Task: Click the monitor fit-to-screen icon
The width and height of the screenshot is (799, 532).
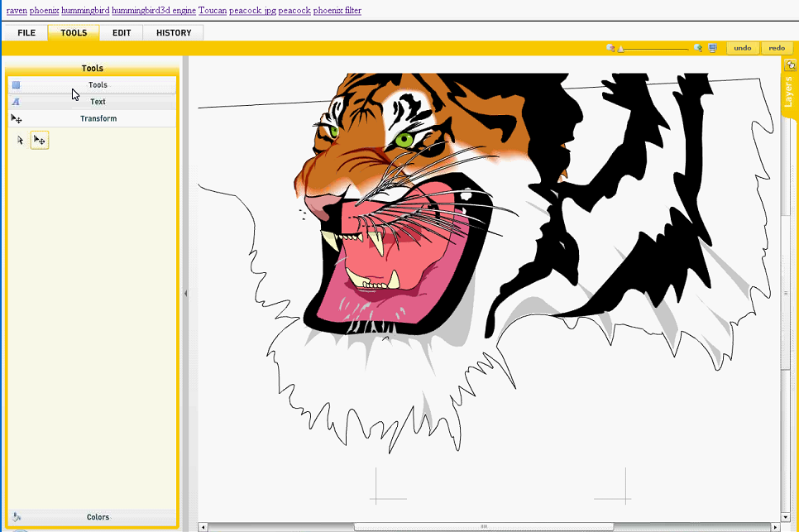Action: click(712, 48)
